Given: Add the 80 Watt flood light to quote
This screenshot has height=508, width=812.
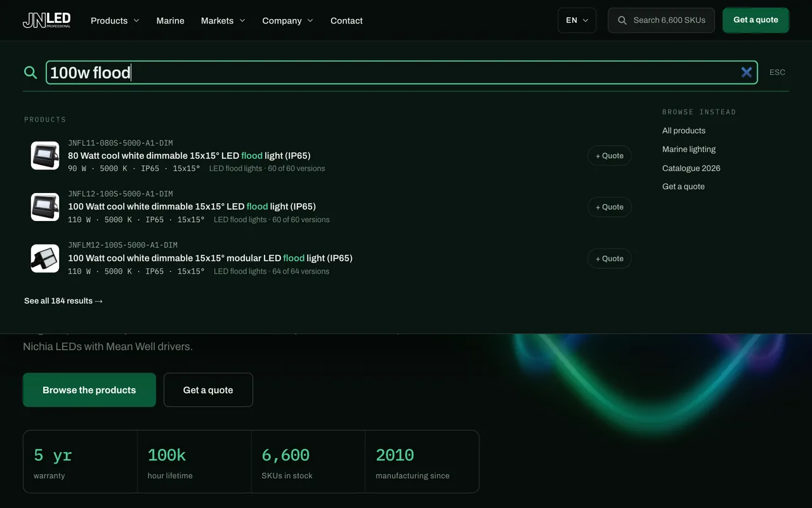Looking at the screenshot, I should (610, 156).
